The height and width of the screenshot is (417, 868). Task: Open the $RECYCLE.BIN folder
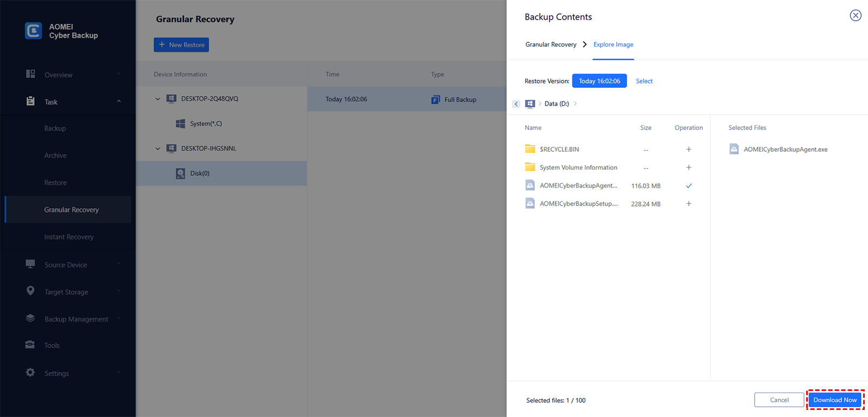pyautogui.click(x=559, y=149)
